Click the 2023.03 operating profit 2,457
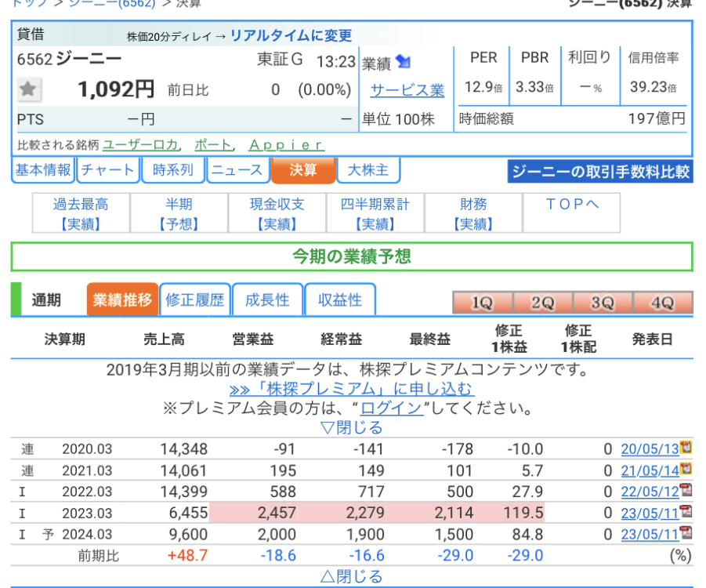The height and width of the screenshot is (588, 706). [x=277, y=513]
